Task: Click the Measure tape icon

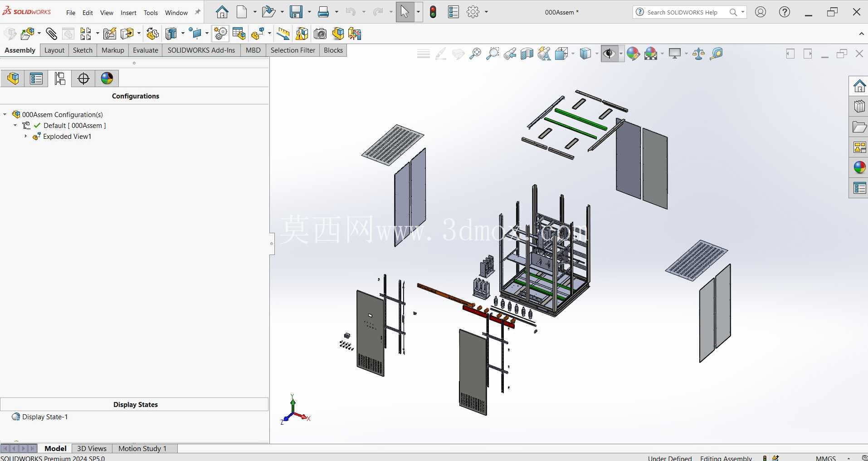Action: point(717,54)
